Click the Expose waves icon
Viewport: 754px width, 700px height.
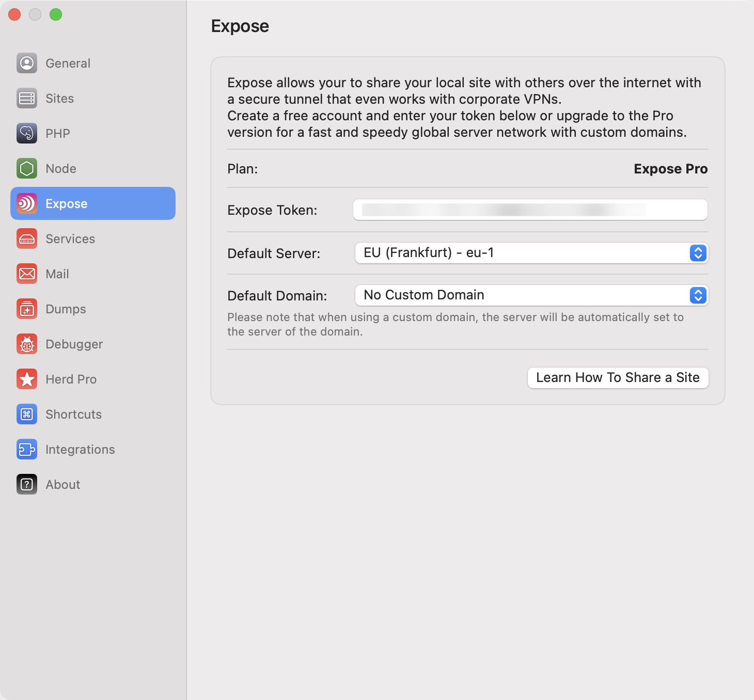coord(27,203)
